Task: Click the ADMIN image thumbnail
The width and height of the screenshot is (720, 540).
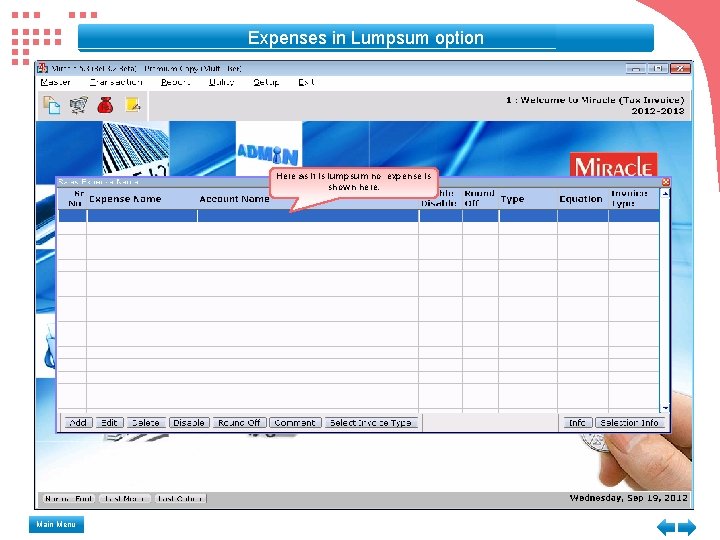Action: (x=269, y=148)
